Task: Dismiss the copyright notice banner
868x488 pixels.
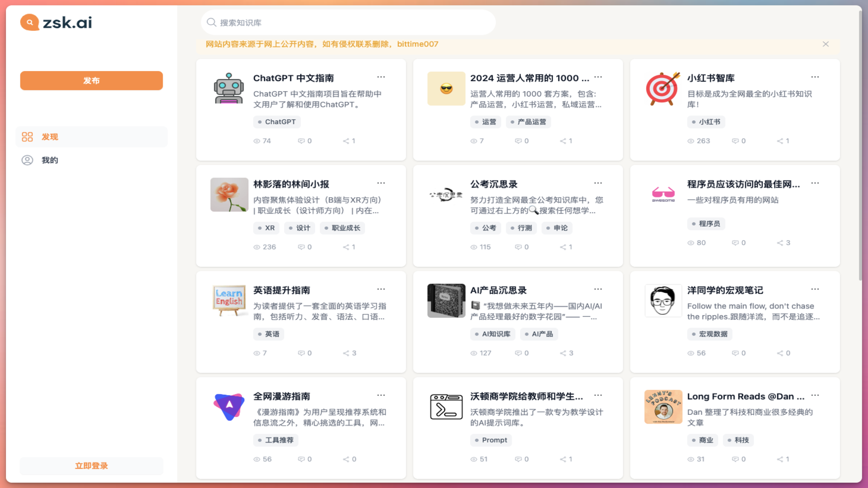Action: (x=826, y=44)
